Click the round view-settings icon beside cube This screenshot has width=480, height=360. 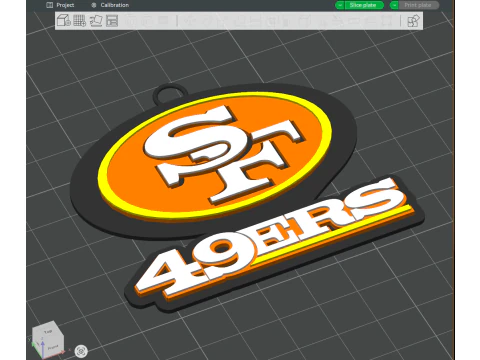(x=81, y=351)
